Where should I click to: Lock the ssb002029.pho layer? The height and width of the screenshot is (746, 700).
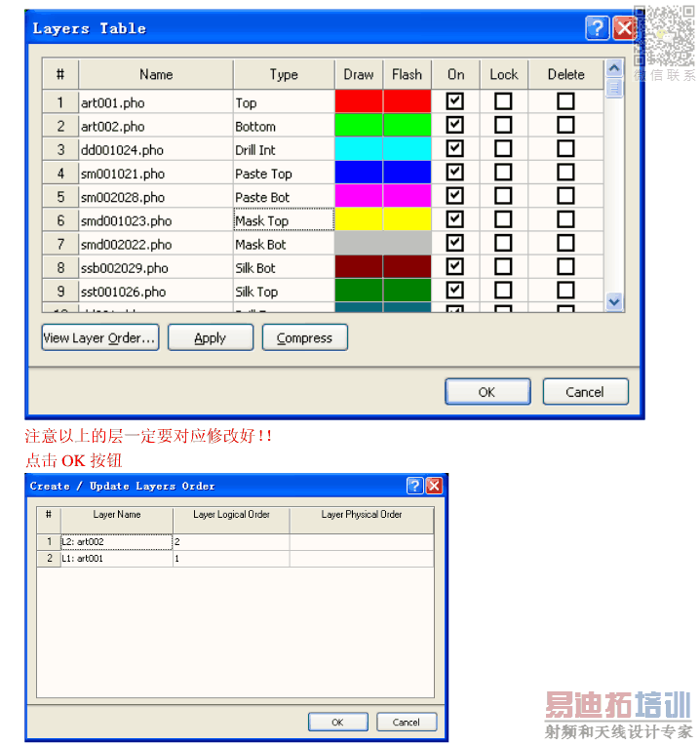[x=503, y=266]
